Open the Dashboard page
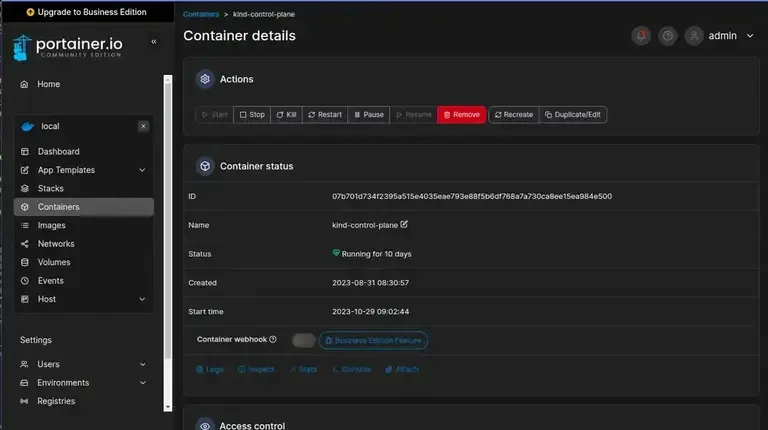Image resolution: width=768 pixels, height=430 pixels. pyautogui.click(x=58, y=152)
